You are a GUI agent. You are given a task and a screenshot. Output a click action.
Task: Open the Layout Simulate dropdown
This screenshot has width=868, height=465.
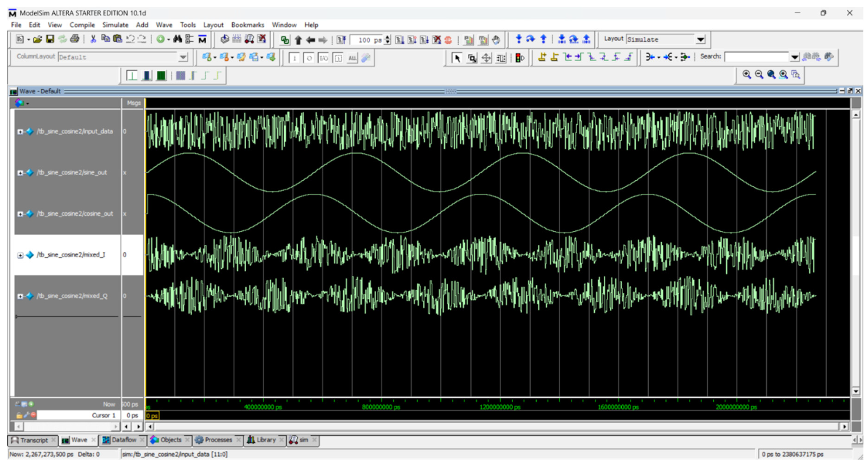[700, 40]
